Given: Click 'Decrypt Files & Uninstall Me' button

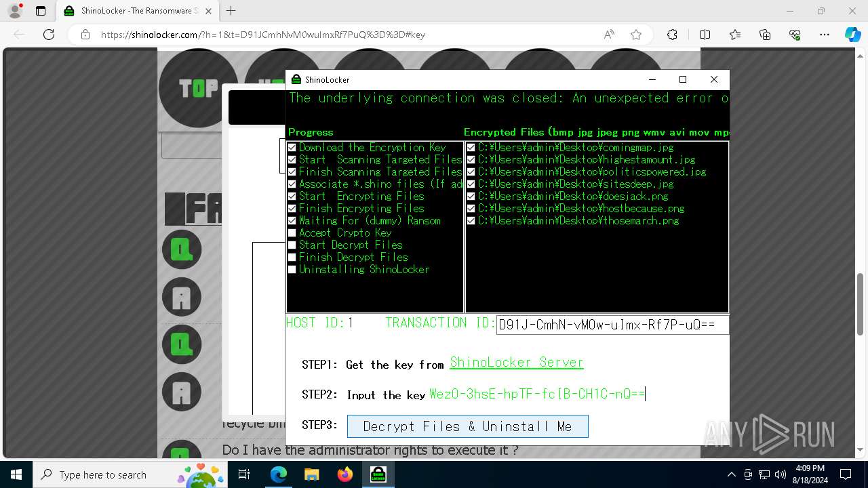Looking at the screenshot, I should (468, 426).
